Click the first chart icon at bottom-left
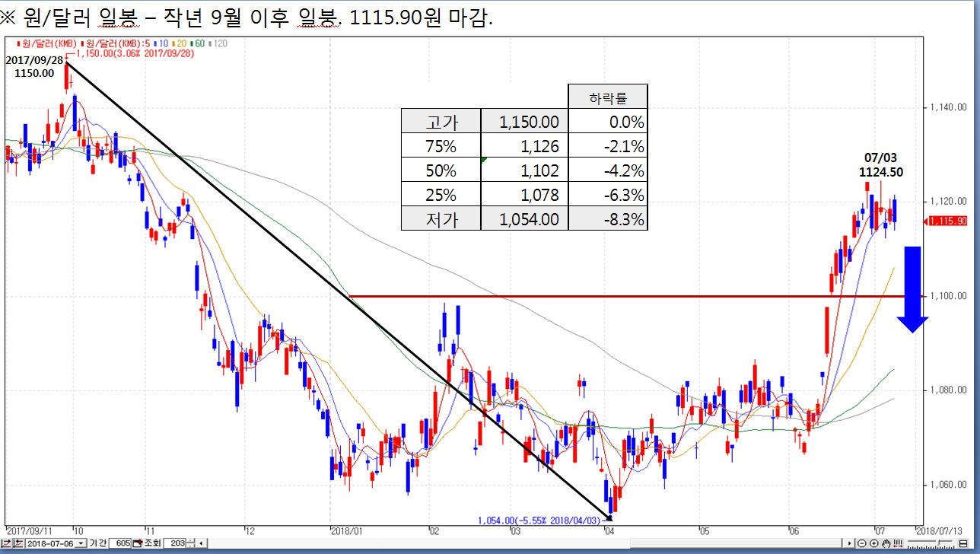This screenshot has width=980, height=554. pos(6,543)
